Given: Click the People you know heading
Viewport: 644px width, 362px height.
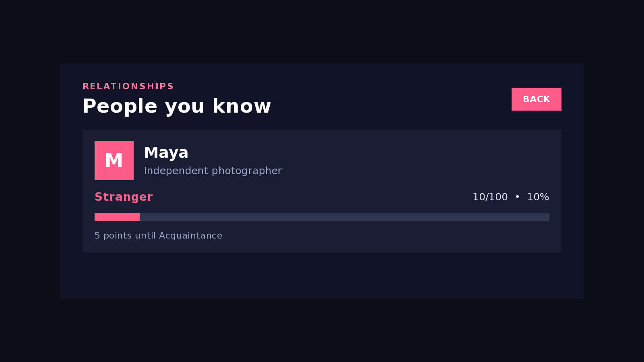Looking at the screenshot, I should 177,107.
